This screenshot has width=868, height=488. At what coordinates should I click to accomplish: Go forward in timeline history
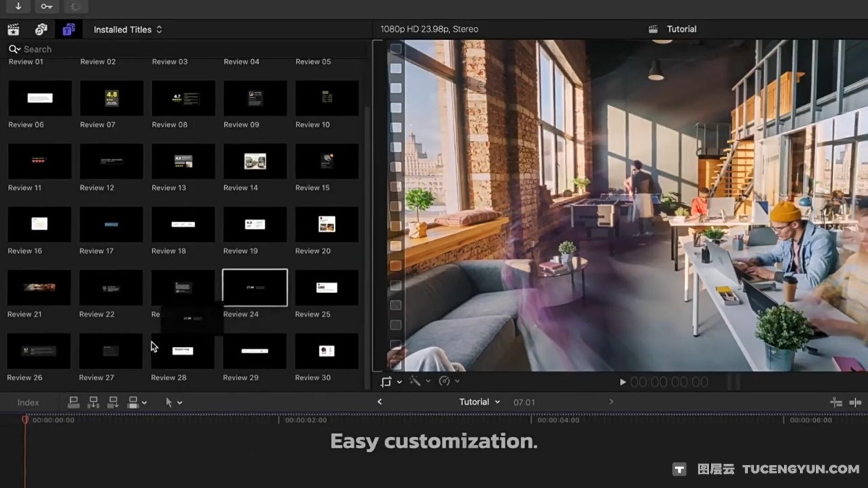coord(611,402)
